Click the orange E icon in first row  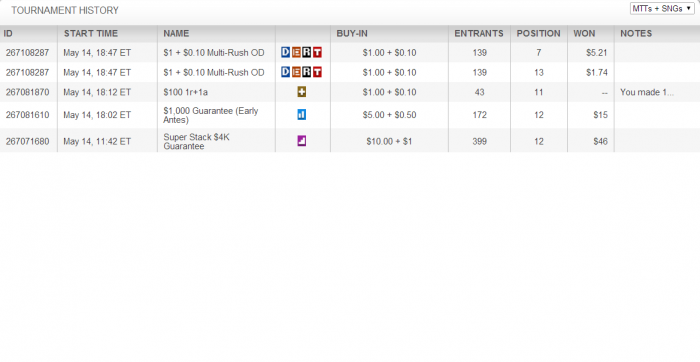pos(296,53)
